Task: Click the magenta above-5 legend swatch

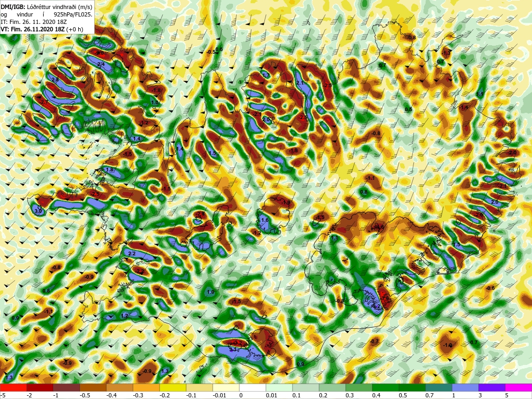Action: tap(519, 387)
